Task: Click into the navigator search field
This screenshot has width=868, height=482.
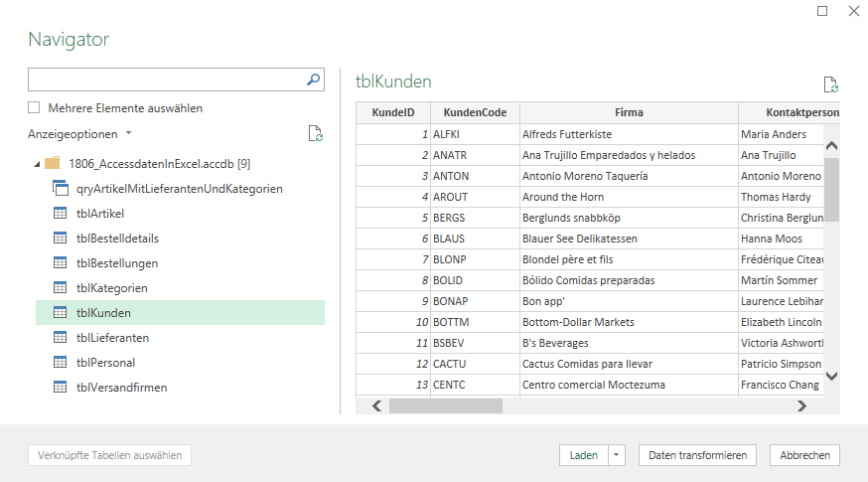Action: [164, 80]
